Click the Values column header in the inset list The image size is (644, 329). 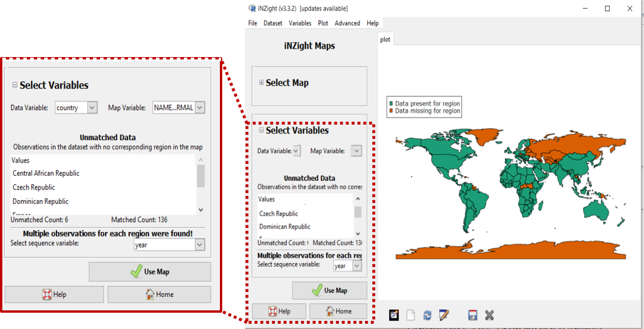click(x=20, y=160)
